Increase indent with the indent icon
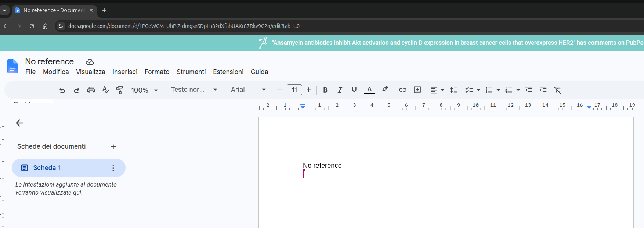The width and height of the screenshot is (644, 228). [x=543, y=90]
